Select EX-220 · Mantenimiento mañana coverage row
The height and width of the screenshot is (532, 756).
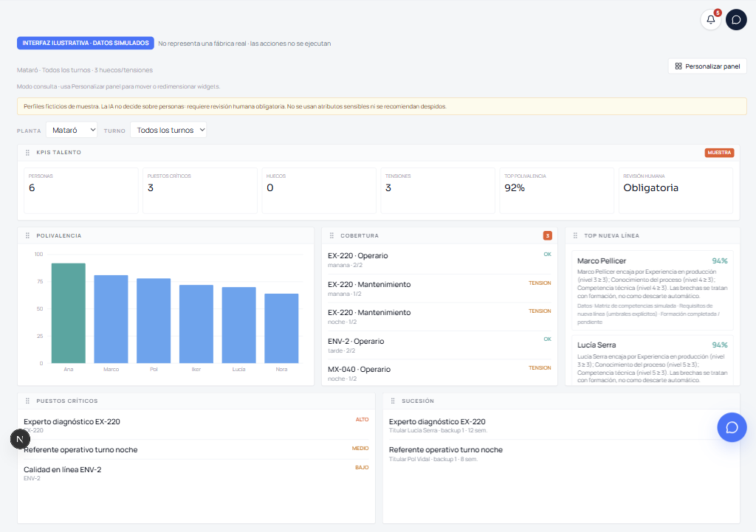439,289
